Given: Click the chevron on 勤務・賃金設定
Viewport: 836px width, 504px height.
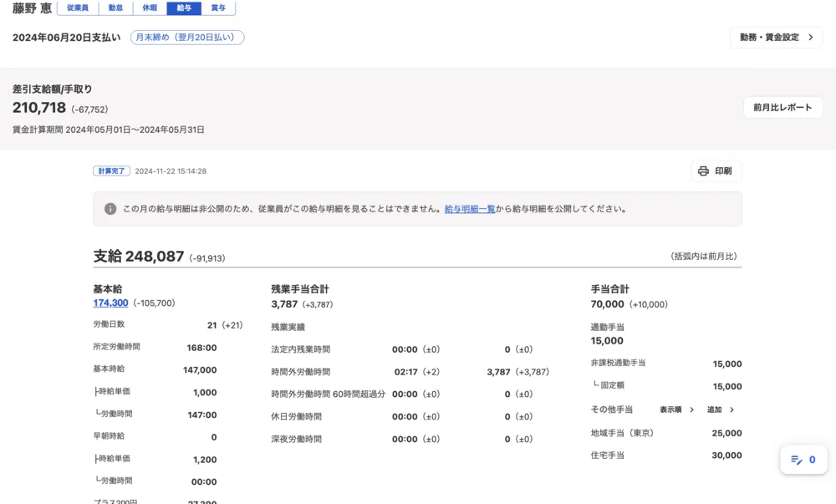Looking at the screenshot, I should (x=810, y=38).
